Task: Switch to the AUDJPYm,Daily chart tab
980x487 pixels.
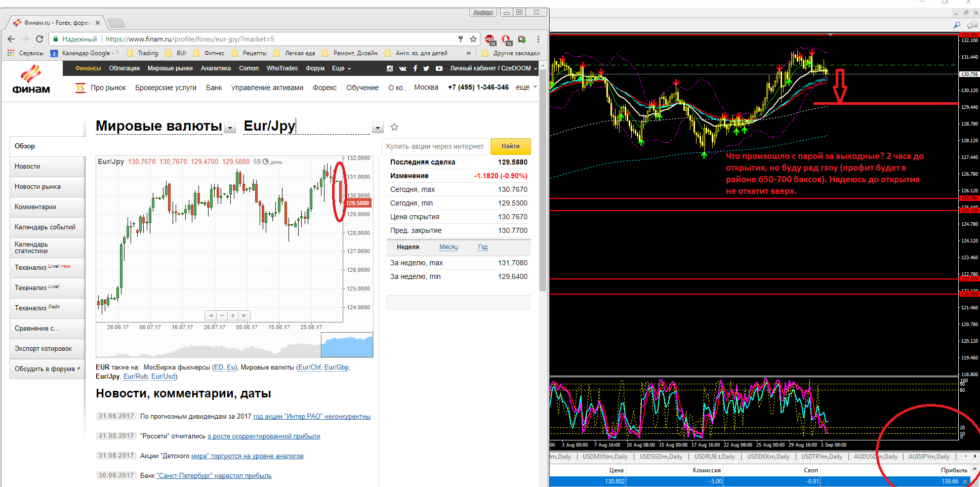Action: 929,457
